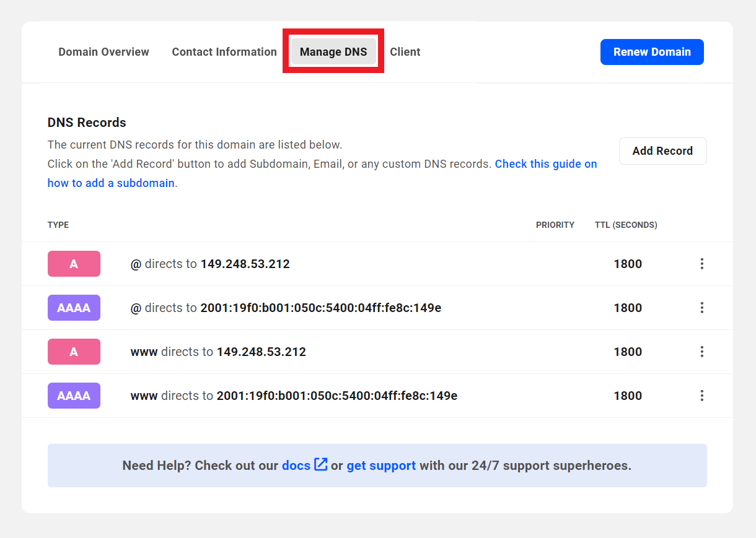Click TTL value 1800 of www A record
The image size is (756, 538).
coord(628,352)
